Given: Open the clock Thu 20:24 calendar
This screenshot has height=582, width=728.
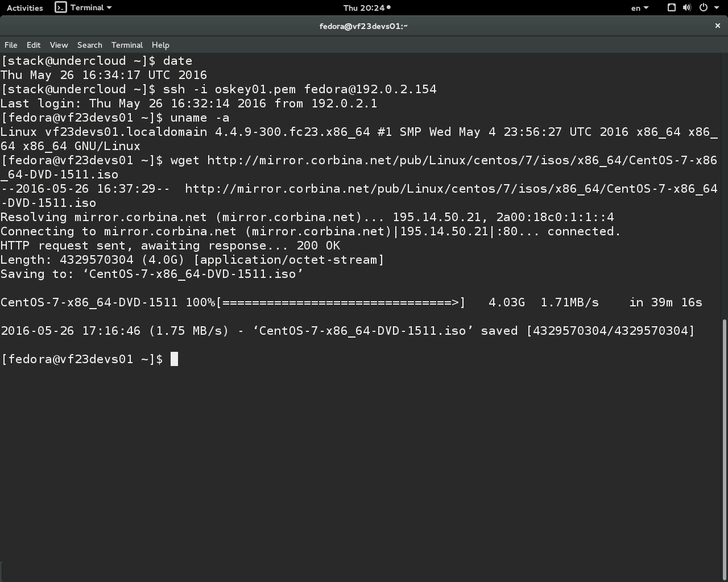Looking at the screenshot, I should pos(367,8).
